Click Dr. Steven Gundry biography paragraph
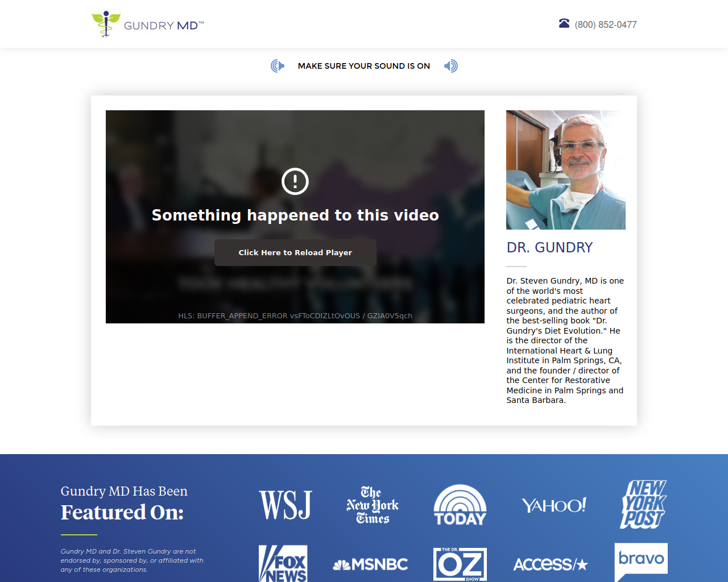Viewport: 728px width, 582px height. (565, 340)
